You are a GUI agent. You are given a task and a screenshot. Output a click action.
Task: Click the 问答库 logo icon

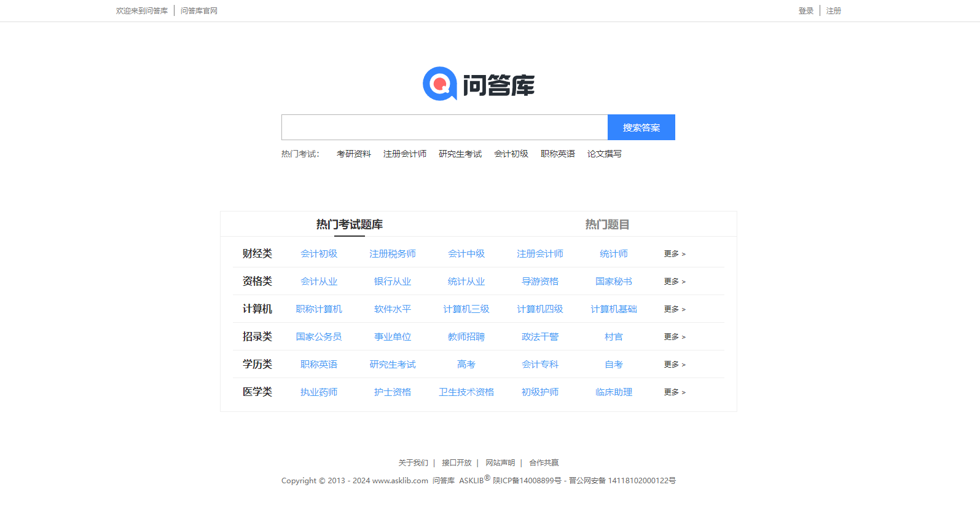pyautogui.click(x=479, y=84)
